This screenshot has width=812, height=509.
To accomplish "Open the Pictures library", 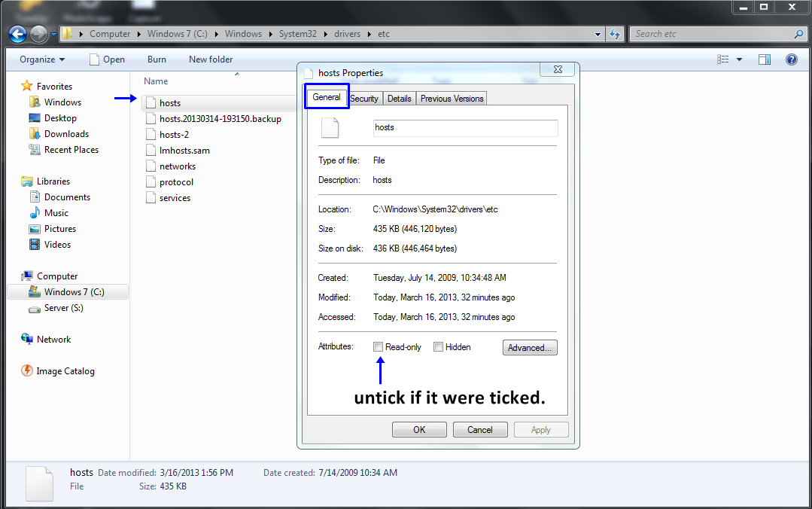I will pos(59,228).
